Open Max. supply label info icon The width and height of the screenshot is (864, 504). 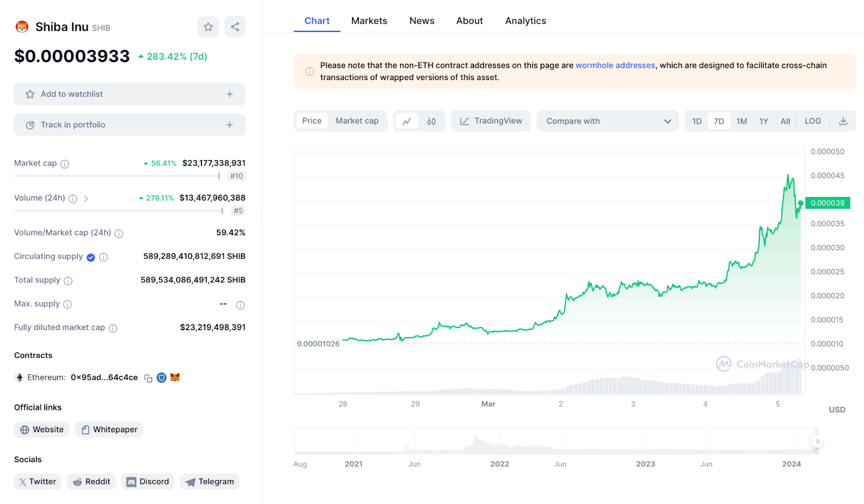tap(67, 304)
